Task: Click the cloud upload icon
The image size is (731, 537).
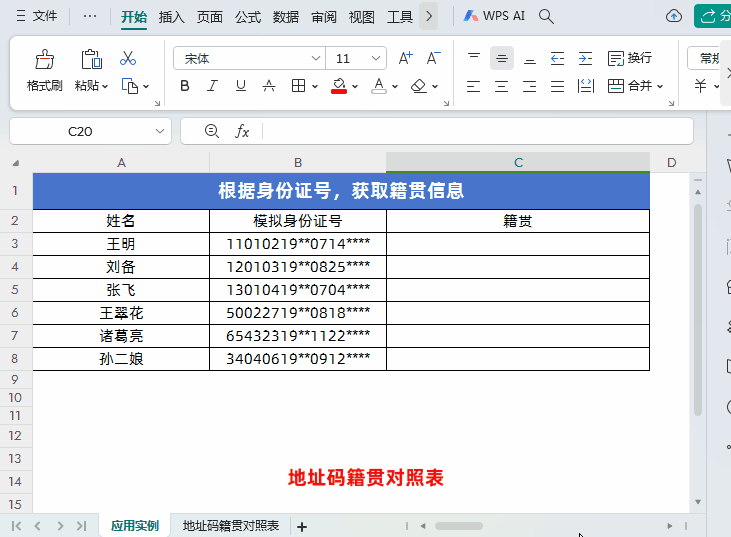Action: [x=674, y=16]
